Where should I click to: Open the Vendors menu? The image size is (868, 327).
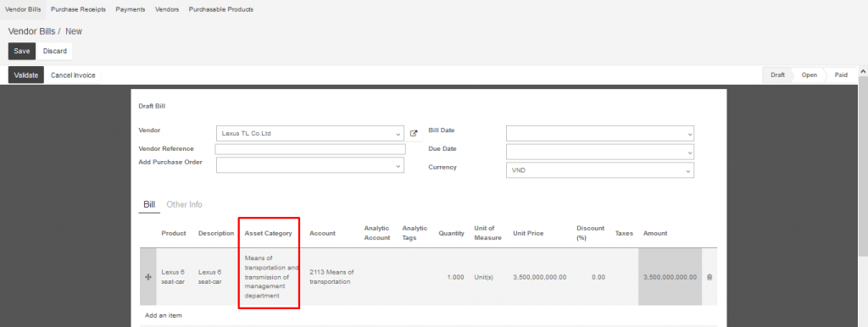[x=167, y=9]
